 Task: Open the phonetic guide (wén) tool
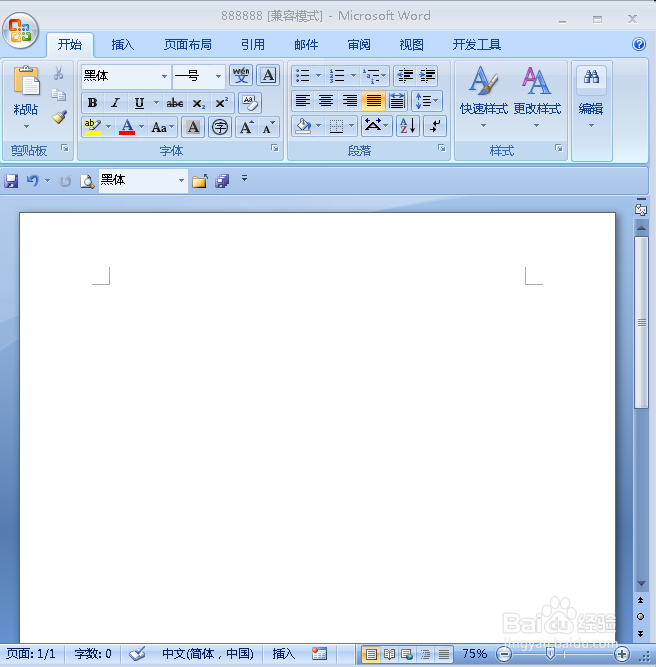[x=241, y=76]
